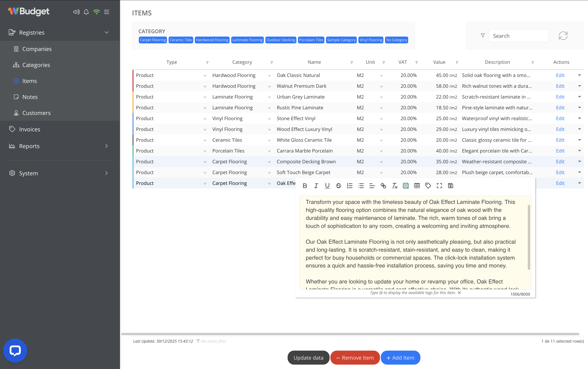588x369 pixels.
Task: Insert a link in the description
Action: coord(383,186)
